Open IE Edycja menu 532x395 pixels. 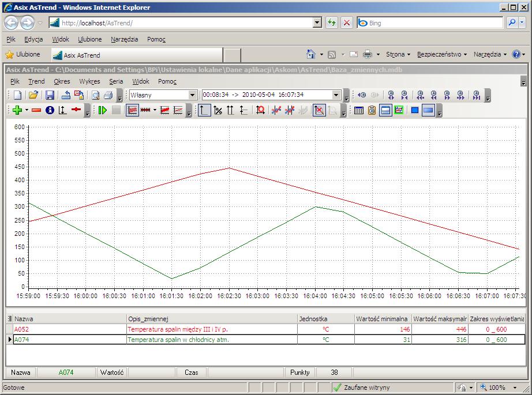[33, 39]
